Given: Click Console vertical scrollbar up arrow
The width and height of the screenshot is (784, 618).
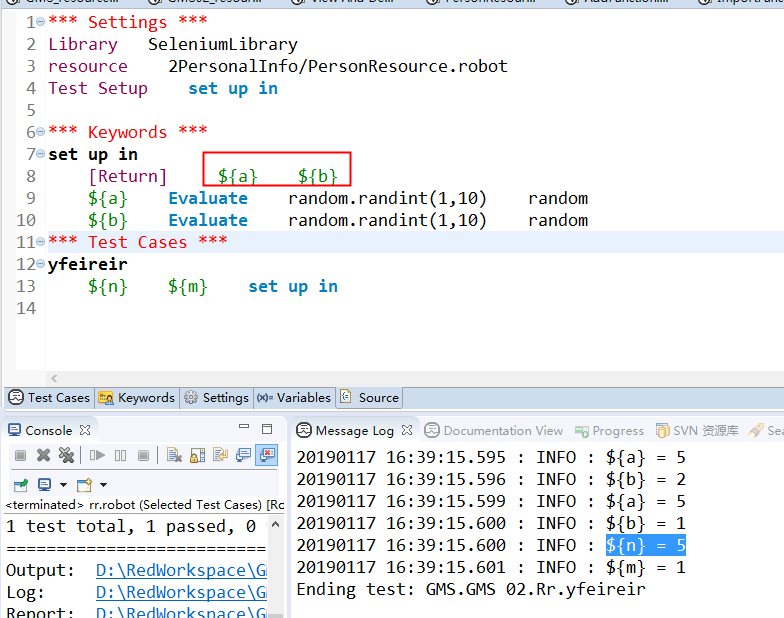Looking at the screenshot, I should click(x=276, y=524).
